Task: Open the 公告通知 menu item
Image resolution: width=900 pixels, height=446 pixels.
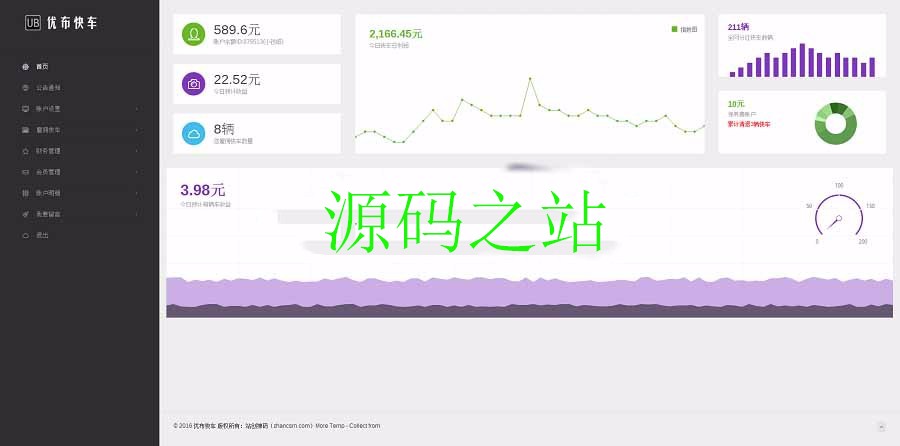Action: (x=48, y=88)
